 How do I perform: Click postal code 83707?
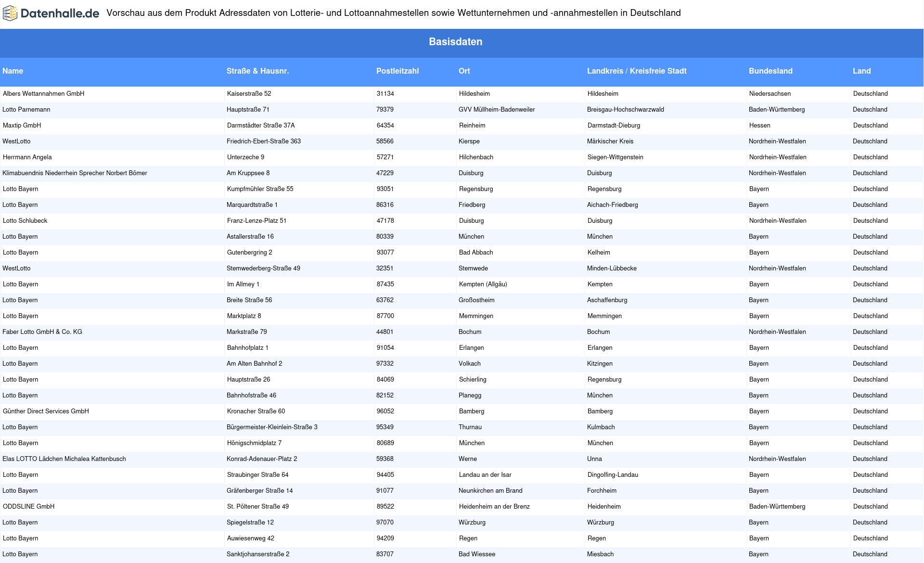click(x=385, y=554)
